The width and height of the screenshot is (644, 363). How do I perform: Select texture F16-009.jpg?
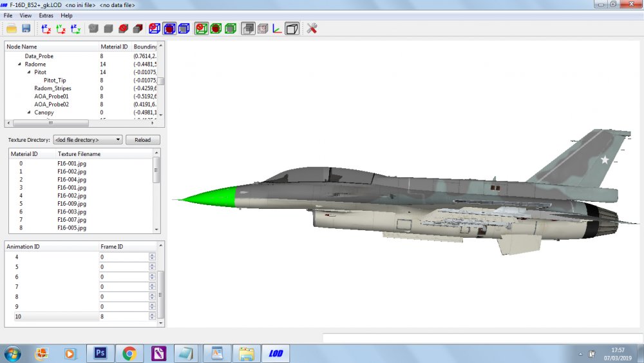coord(72,204)
